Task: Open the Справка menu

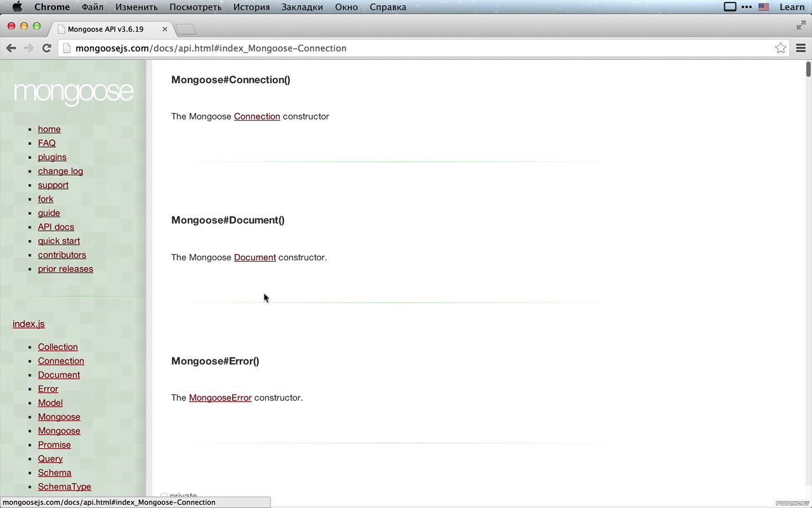Action: click(x=388, y=7)
